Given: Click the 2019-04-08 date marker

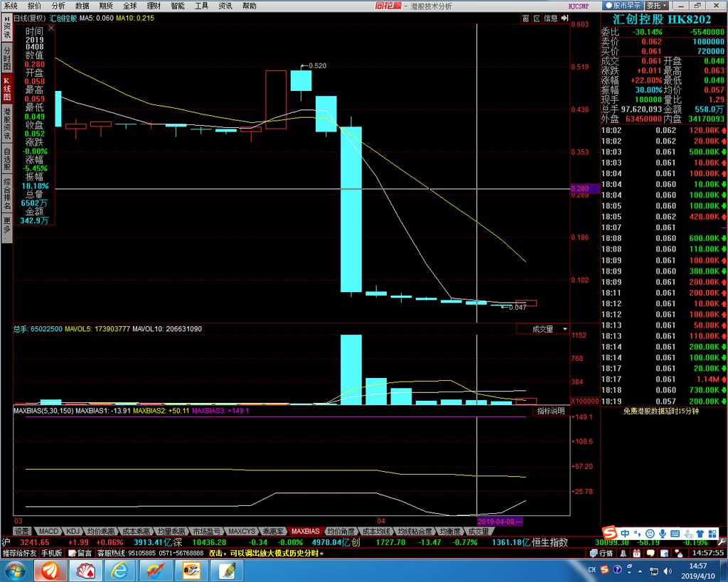Looking at the screenshot, I should (500, 522).
